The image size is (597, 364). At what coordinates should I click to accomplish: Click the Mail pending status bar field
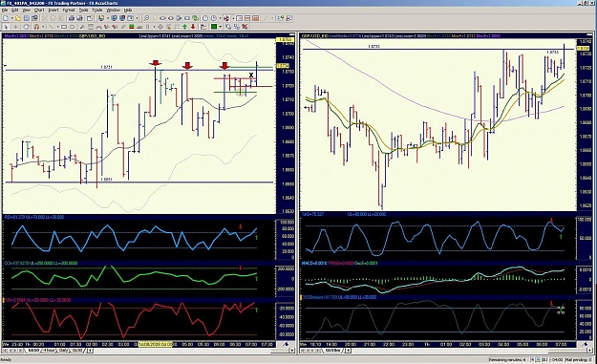578,359
